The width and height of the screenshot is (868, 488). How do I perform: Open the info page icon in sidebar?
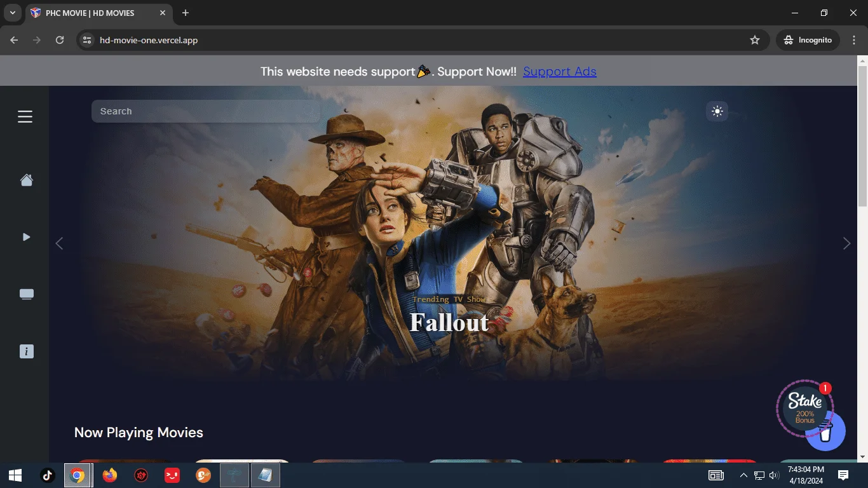coord(26,351)
